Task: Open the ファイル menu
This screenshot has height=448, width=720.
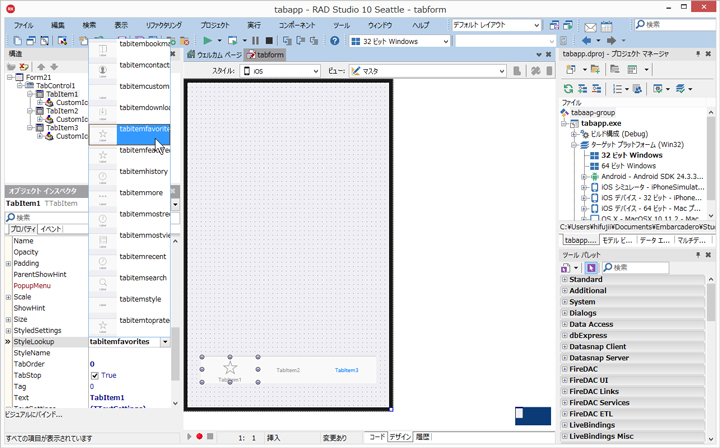Action: pyautogui.click(x=23, y=25)
